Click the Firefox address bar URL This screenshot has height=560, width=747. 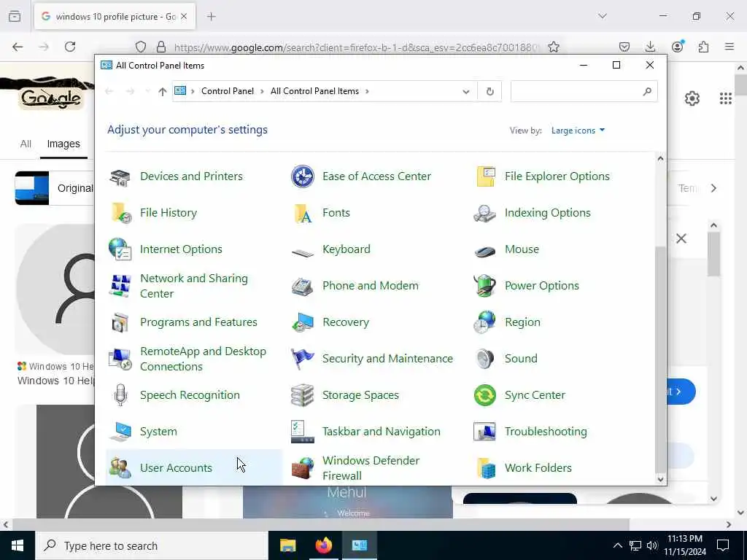pyautogui.click(x=355, y=47)
